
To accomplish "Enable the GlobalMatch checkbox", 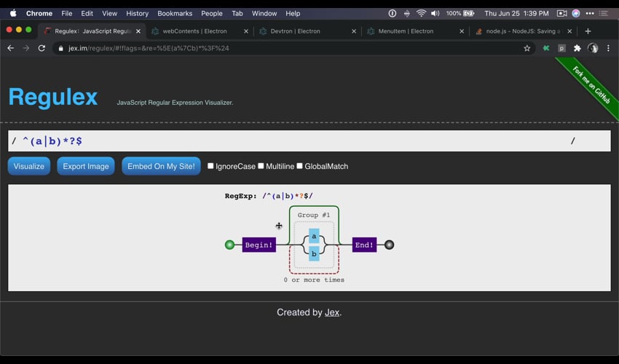I will tap(299, 166).
